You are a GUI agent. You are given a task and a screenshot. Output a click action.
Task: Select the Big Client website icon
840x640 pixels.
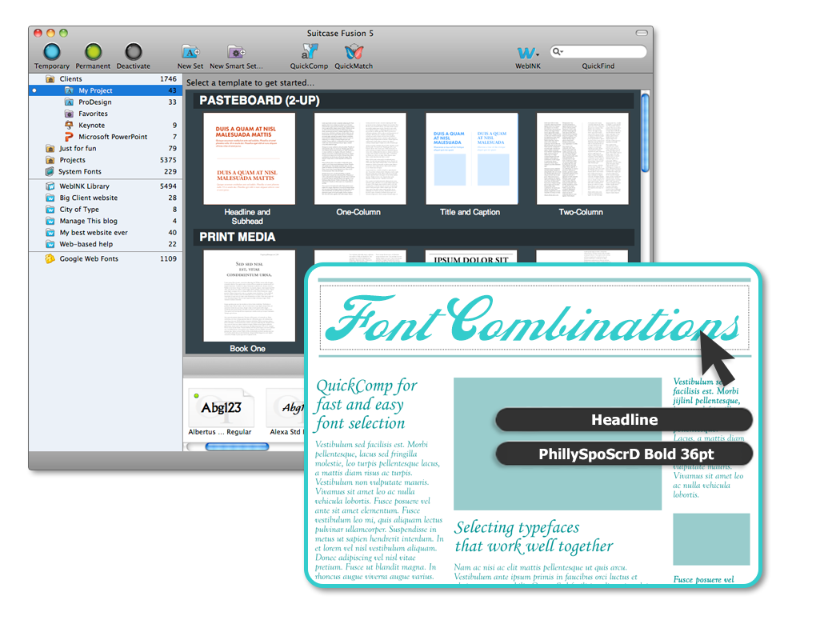click(50, 198)
